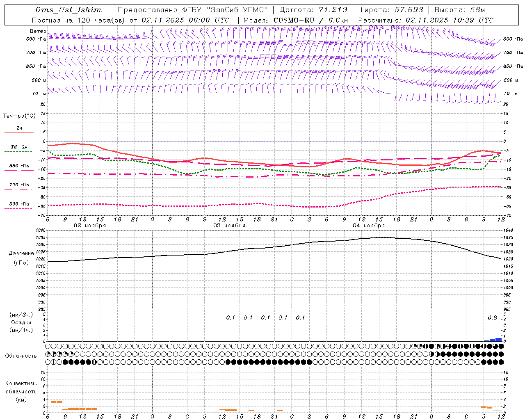Screen dimensions: 525x420
Task: Click the 0.8 precipitation value
Action: [x=492, y=318]
